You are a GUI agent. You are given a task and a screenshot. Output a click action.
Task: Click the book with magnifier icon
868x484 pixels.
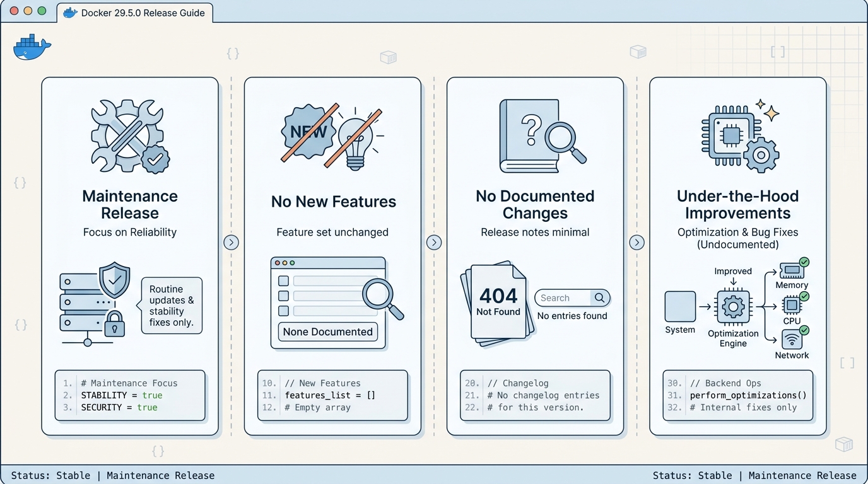point(543,135)
